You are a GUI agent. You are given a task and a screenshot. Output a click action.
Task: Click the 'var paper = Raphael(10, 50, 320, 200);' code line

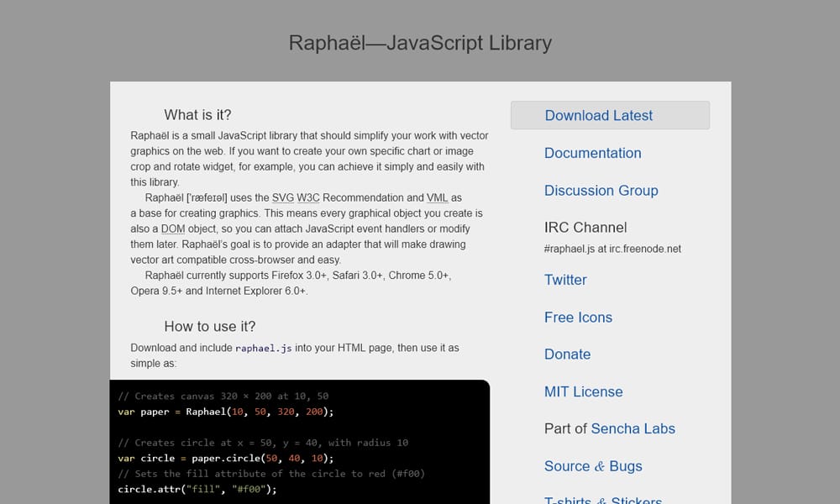(x=225, y=412)
